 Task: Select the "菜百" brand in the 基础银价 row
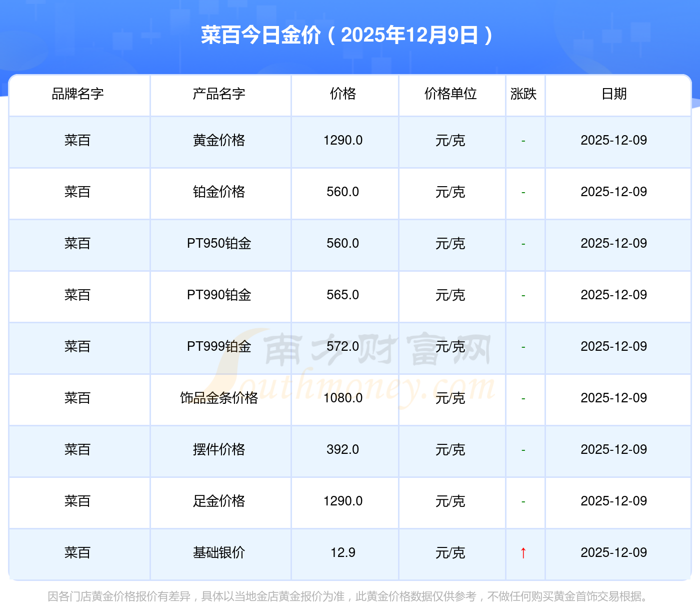(x=77, y=552)
